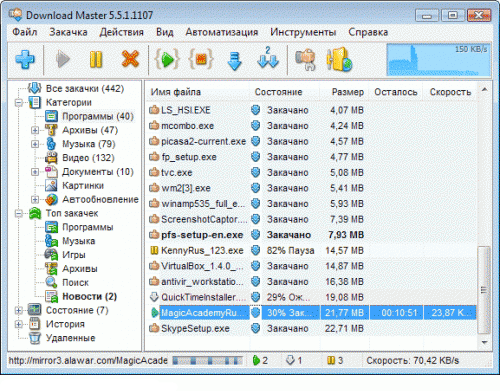
Task: Open Игры under Топ закачек
Action: click(x=74, y=255)
